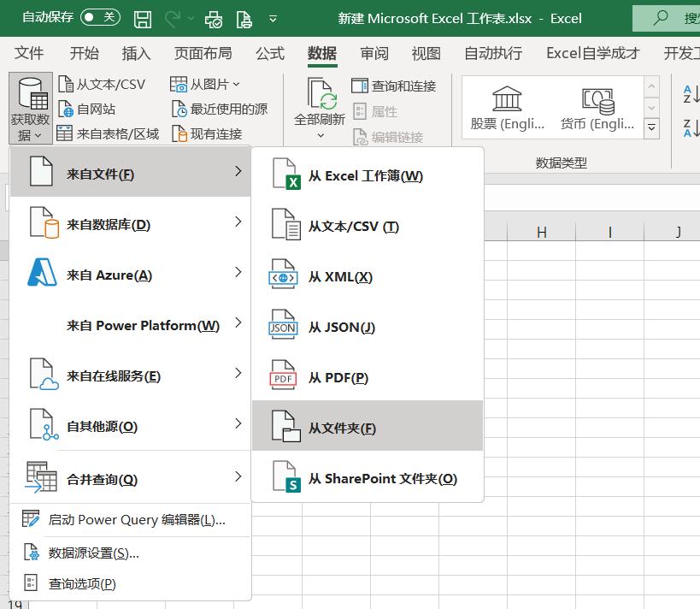Expand 来自在线服务(E) submenu

point(130,374)
